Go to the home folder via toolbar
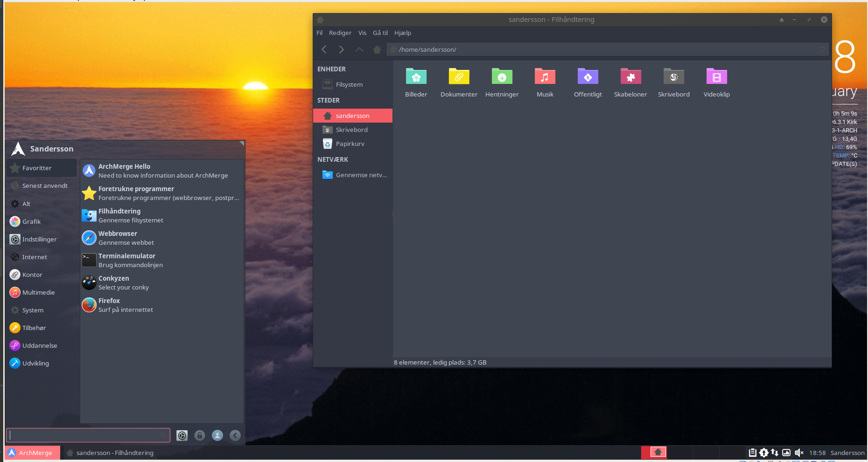This screenshot has width=868, height=462. click(377, 49)
